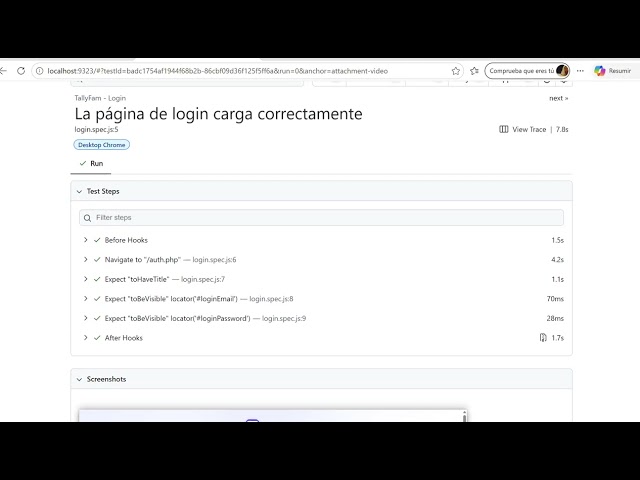Reload the page with the refresh icon

pyautogui.click(x=21, y=71)
